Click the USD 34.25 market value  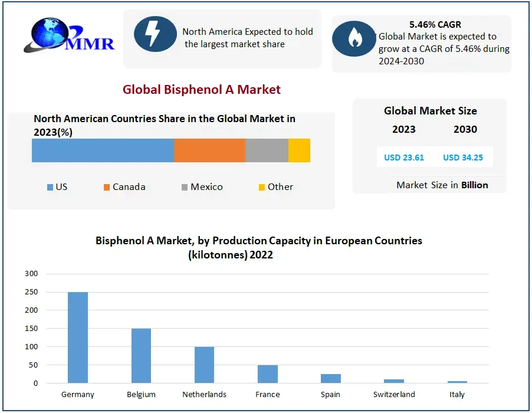[x=463, y=158]
